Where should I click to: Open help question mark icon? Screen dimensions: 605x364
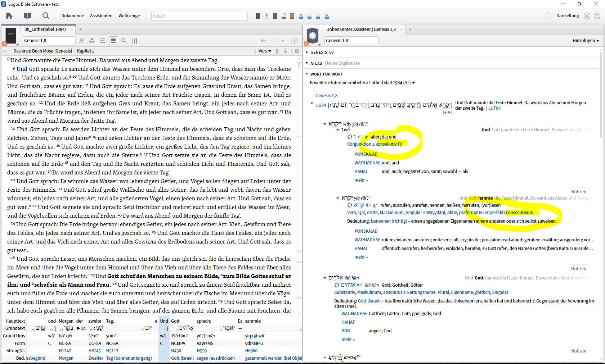tap(597, 16)
